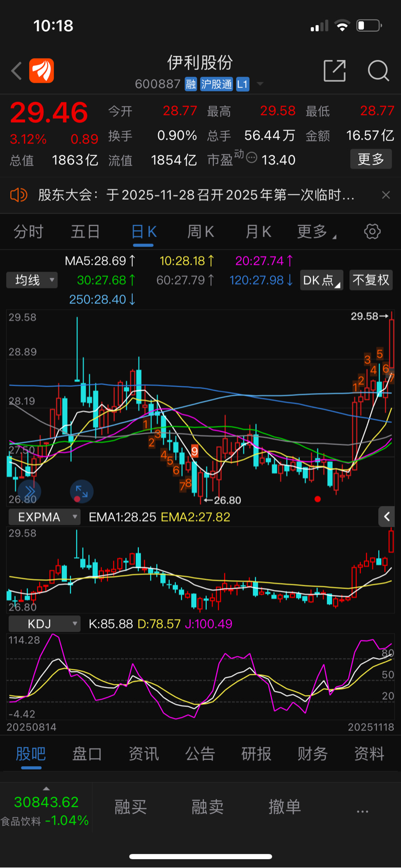Image resolution: width=401 pixels, height=868 pixels.
Task: Open the 股东大会 announcement notice
Action: [196, 195]
